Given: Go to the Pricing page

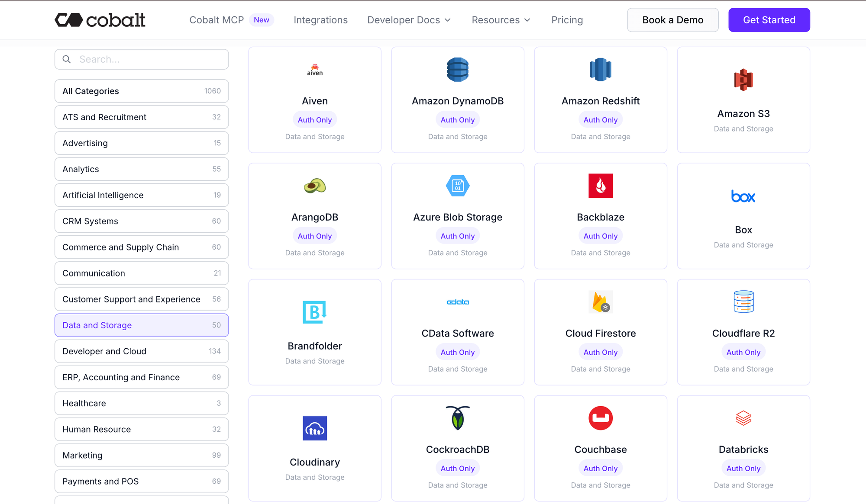Looking at the screenshot, I should click(x=567, y=20).
